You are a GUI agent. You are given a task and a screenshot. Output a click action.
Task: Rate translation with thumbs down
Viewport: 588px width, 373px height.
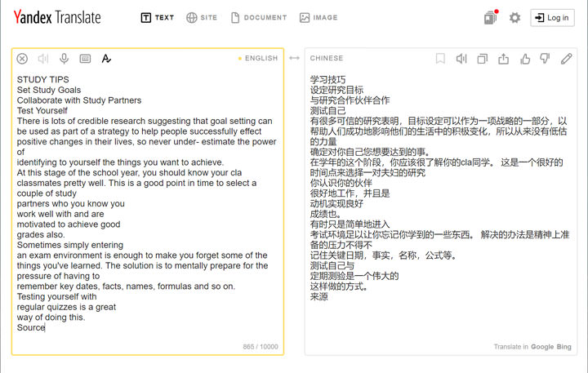[x=545, y=59]
